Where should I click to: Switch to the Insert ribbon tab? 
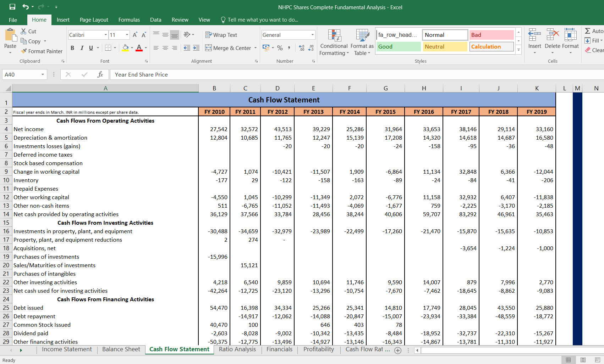(63, 20)
